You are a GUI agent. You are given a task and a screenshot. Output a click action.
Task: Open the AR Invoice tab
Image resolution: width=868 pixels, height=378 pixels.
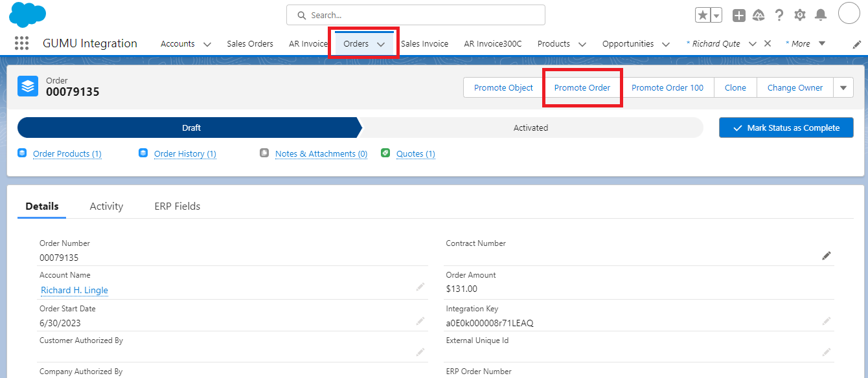308,44
